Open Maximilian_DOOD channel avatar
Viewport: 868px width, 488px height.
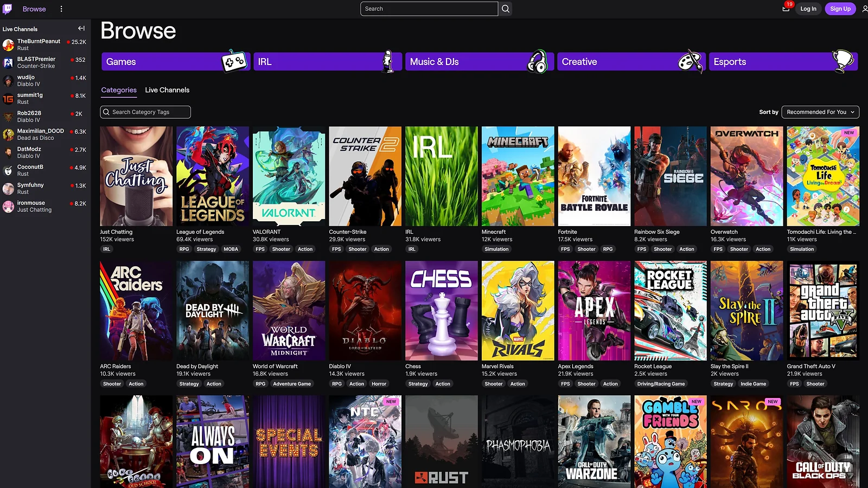coord(8,134)
